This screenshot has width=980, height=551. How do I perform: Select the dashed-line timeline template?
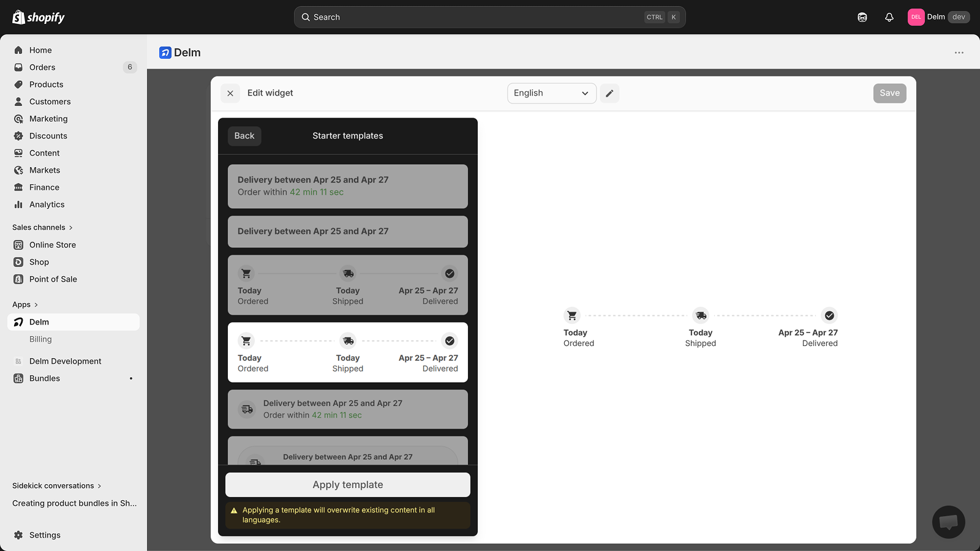click(x=347, y=352)
